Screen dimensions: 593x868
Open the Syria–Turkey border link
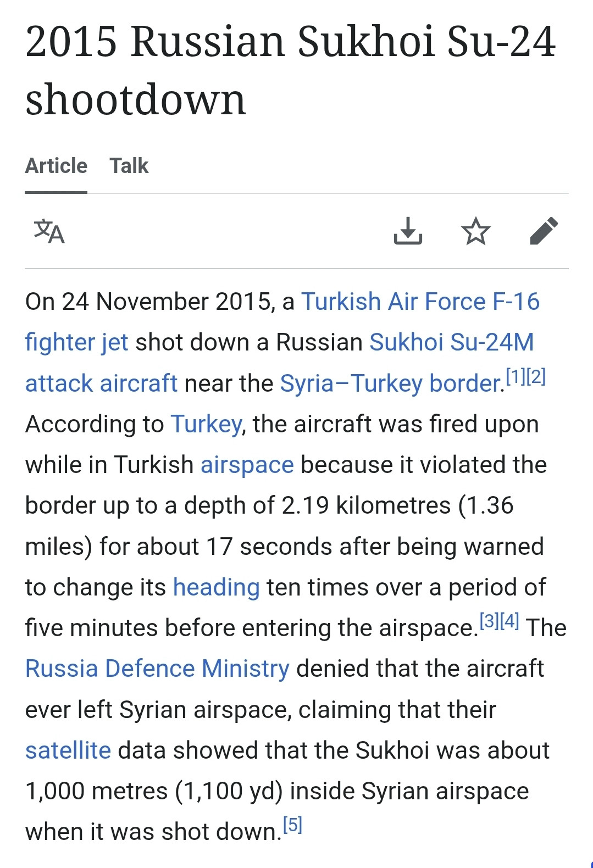coord(390,383)
